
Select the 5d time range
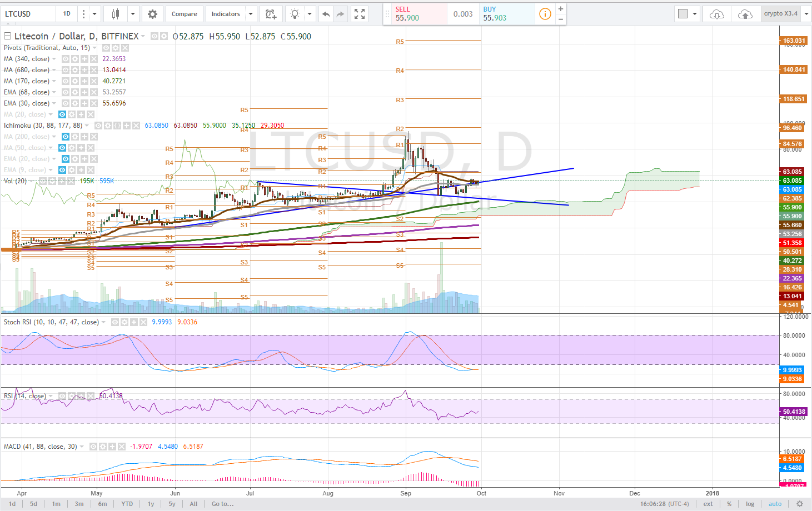point(34,504)
